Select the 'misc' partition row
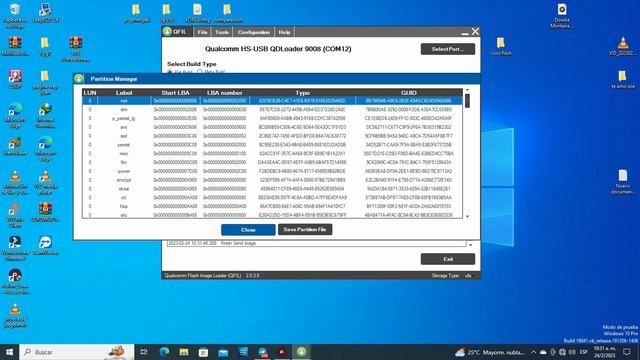This screenshot has height=360, width=640. tap(272, 153)
